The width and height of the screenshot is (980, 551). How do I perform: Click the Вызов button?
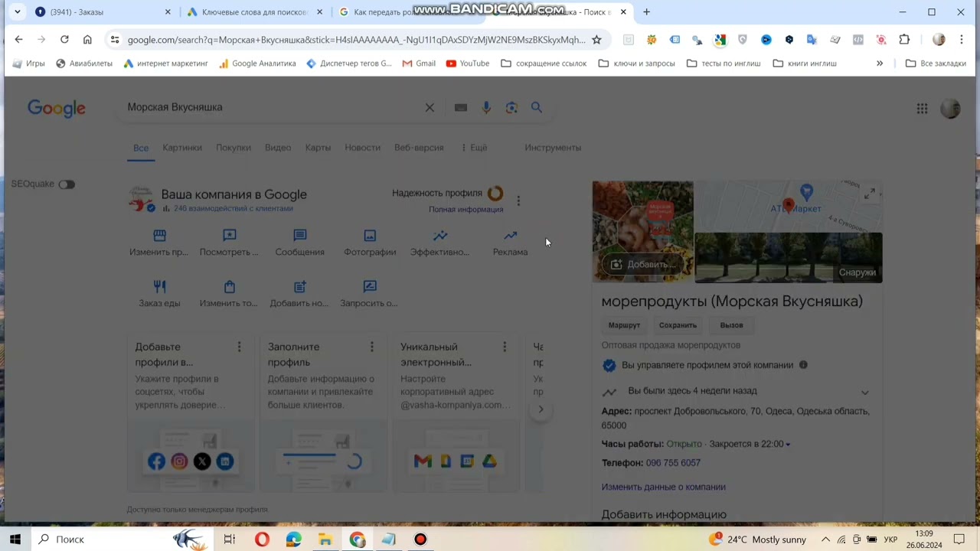tap(731, 325)
